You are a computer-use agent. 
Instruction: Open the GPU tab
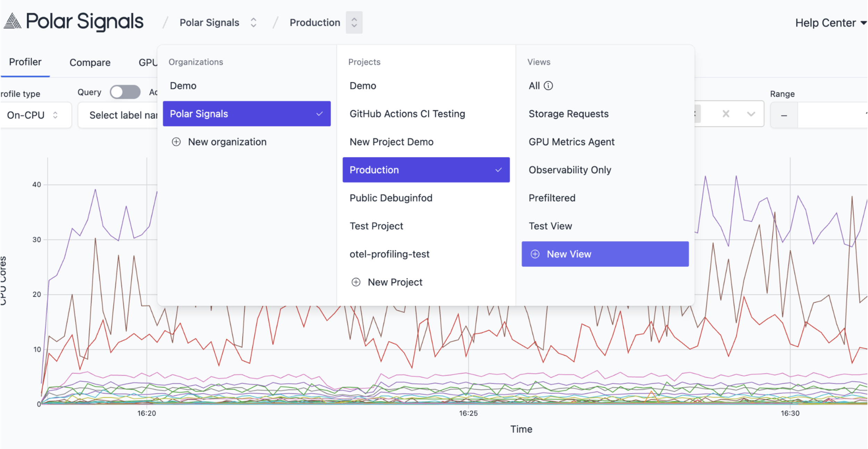tap(148, 63)
